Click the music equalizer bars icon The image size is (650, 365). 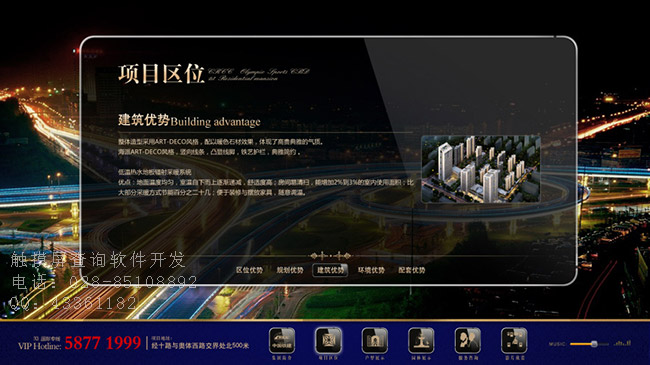623,343
